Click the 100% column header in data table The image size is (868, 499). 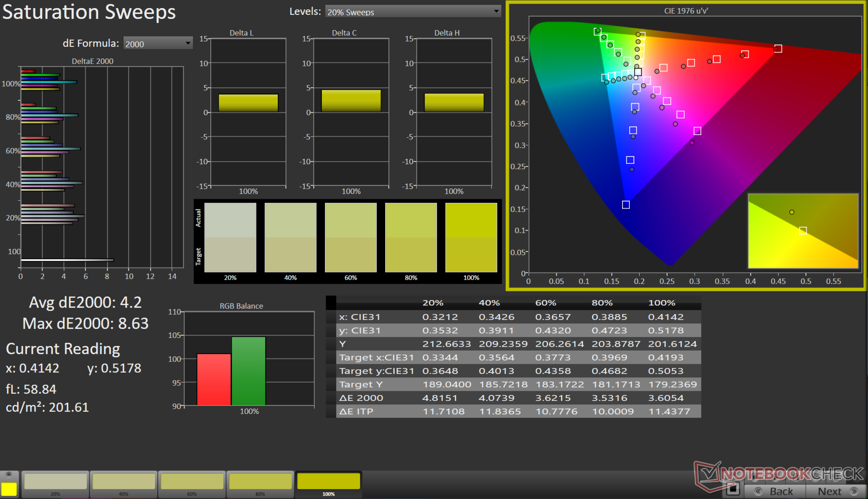[x=661, y=303]
